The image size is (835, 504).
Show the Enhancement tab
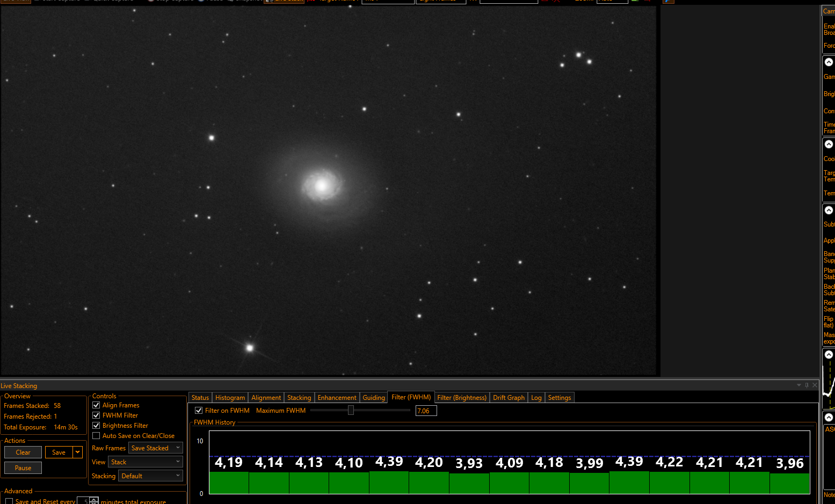(x=337, y=398)
